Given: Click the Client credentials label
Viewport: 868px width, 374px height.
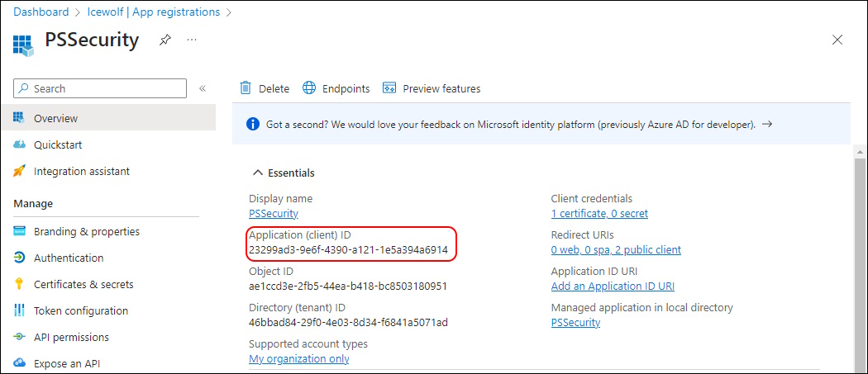Looking at the screenshot, I should click(592, 199).
